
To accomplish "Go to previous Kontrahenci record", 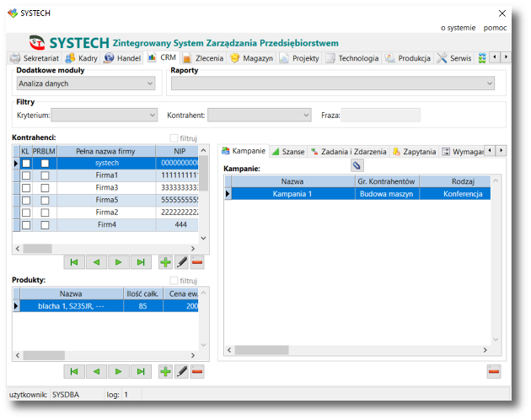I will (x=96, y=262).
